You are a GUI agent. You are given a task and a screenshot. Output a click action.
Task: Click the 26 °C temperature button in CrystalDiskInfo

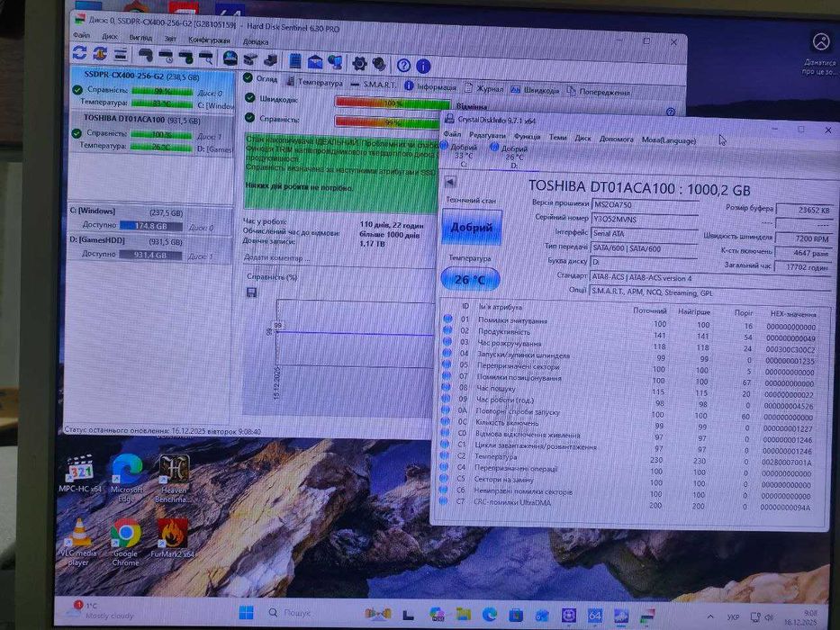(x=470, y=279)
